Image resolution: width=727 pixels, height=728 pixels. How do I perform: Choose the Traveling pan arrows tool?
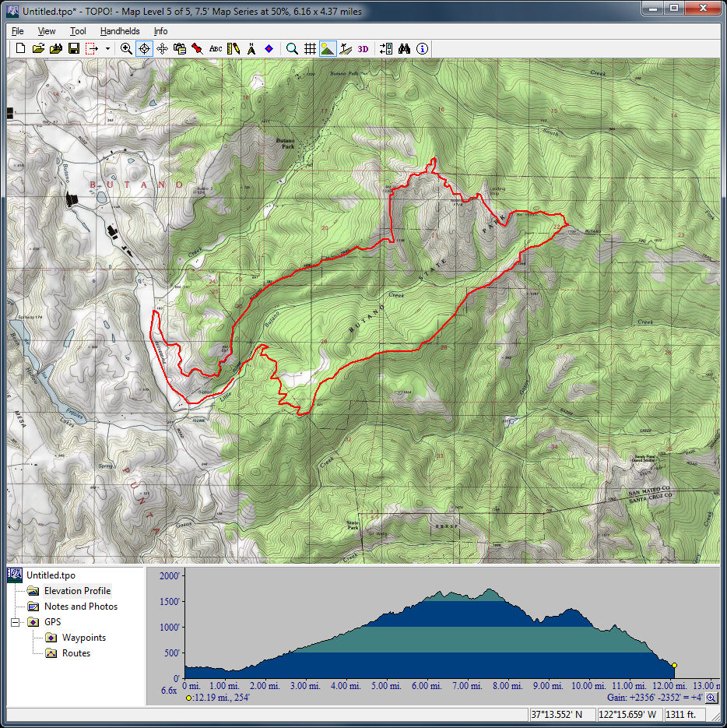162,48
